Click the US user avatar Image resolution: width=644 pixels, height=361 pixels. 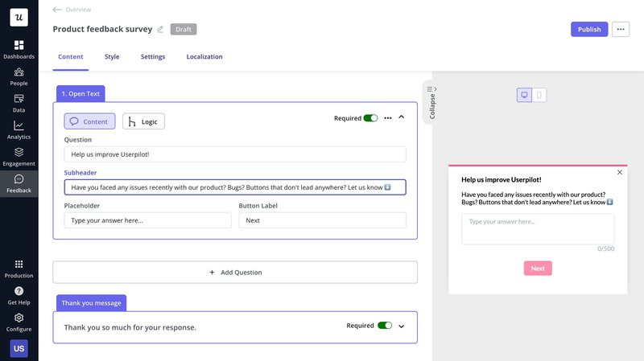pyautogui.click(x=19, y=348)
